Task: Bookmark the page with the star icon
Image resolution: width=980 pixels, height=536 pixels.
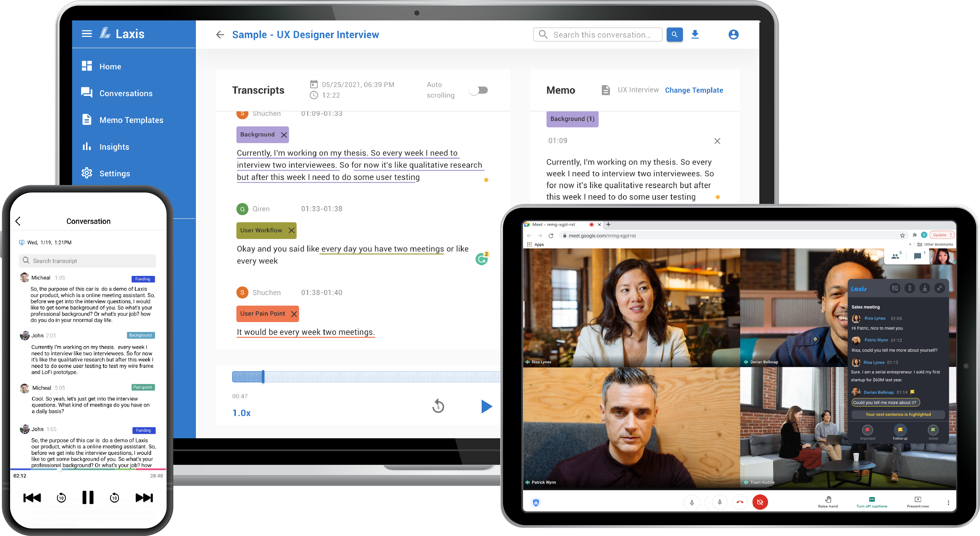Action: pos(902,236)
